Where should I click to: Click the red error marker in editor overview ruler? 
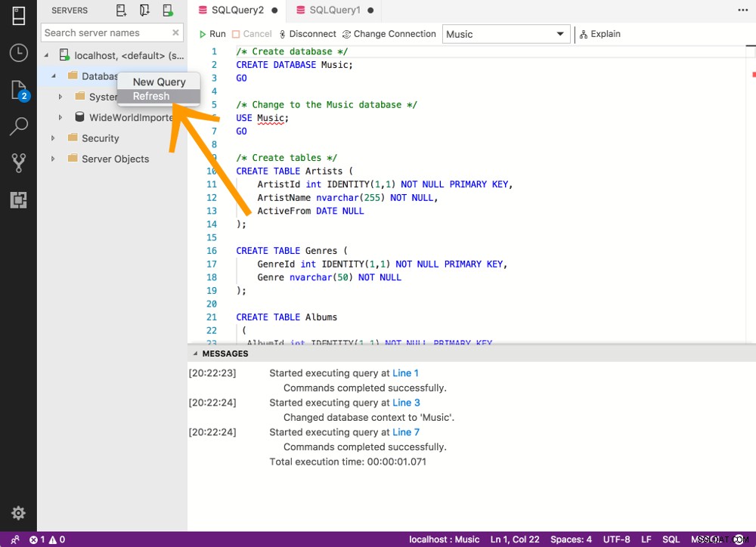[x=754, y=74]
